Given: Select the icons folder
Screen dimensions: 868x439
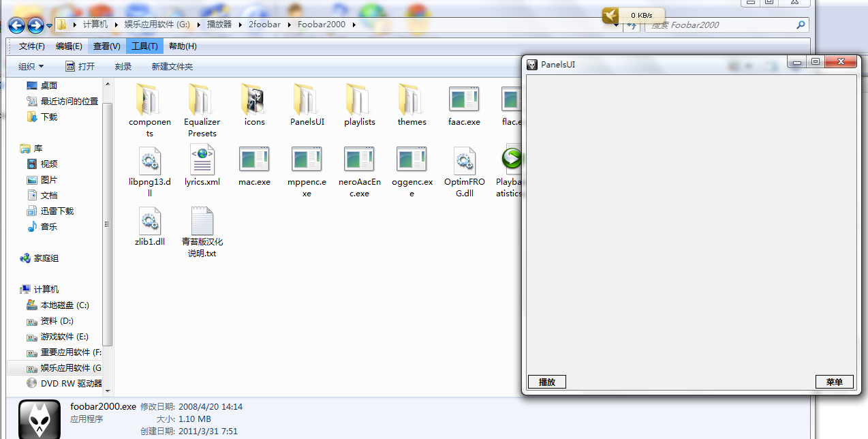Looking at the screenshot, I should (254, 99).
